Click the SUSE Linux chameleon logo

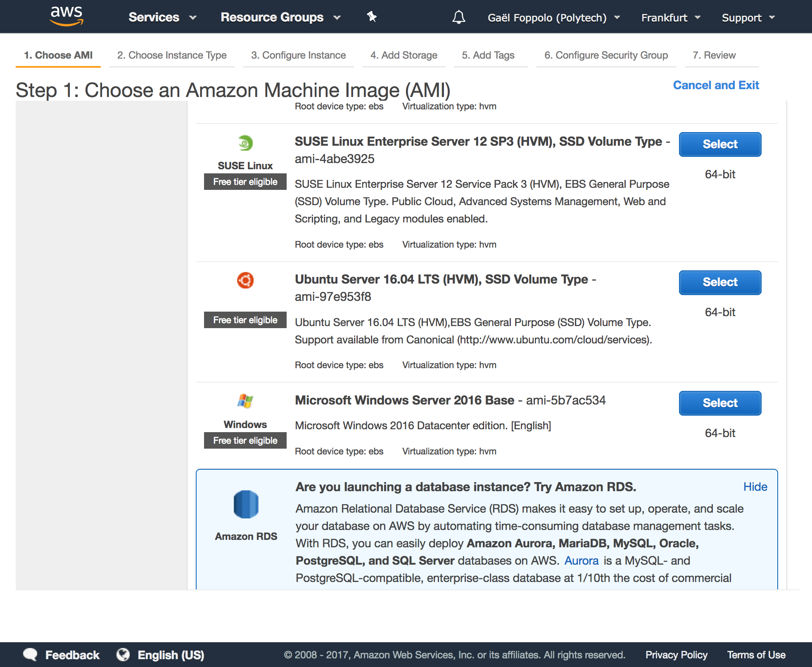(245, 143)
